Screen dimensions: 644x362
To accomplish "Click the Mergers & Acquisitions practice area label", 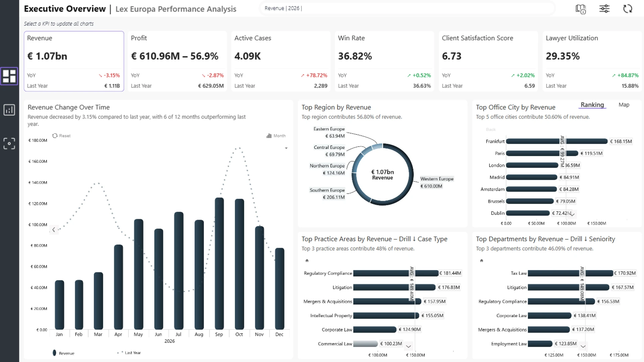I will 328,302.
